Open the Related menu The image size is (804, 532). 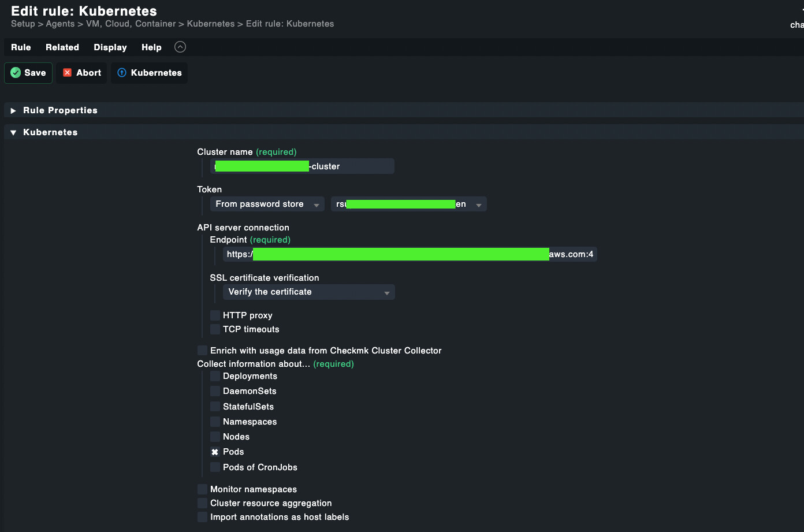[x=62, y=47]
